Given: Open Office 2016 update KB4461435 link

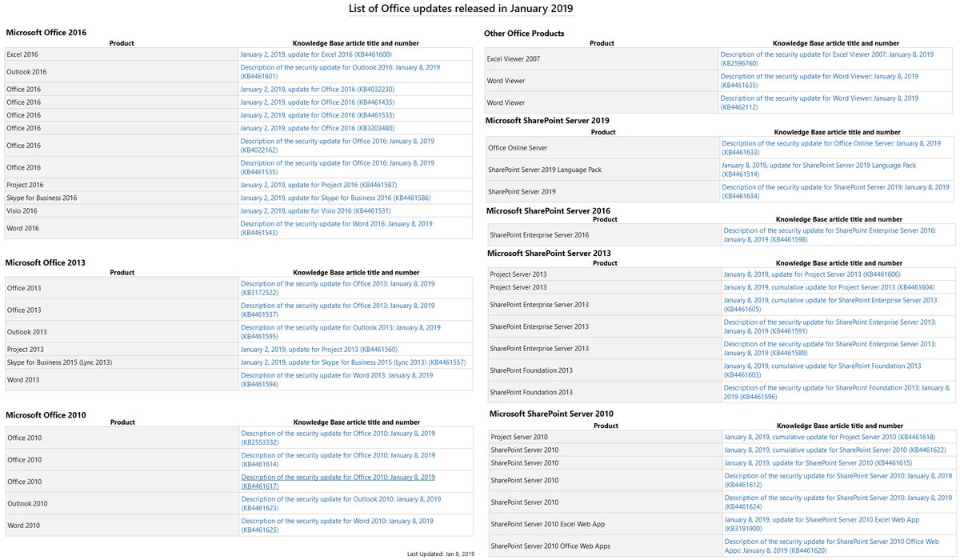Looking at the screenshot, I should (317, 102).
